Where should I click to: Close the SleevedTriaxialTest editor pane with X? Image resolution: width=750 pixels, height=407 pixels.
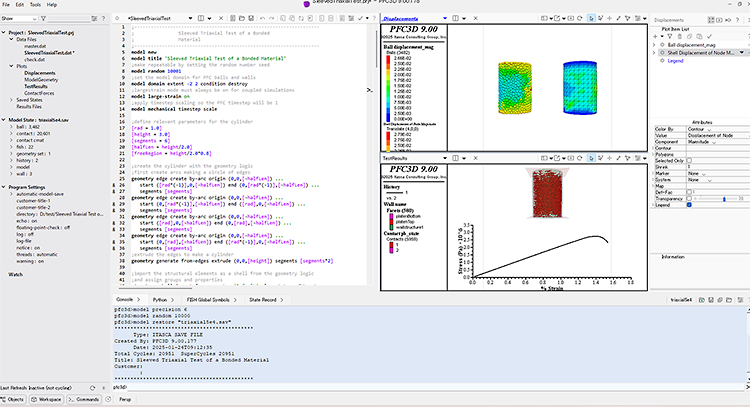[x=221, y=18]
